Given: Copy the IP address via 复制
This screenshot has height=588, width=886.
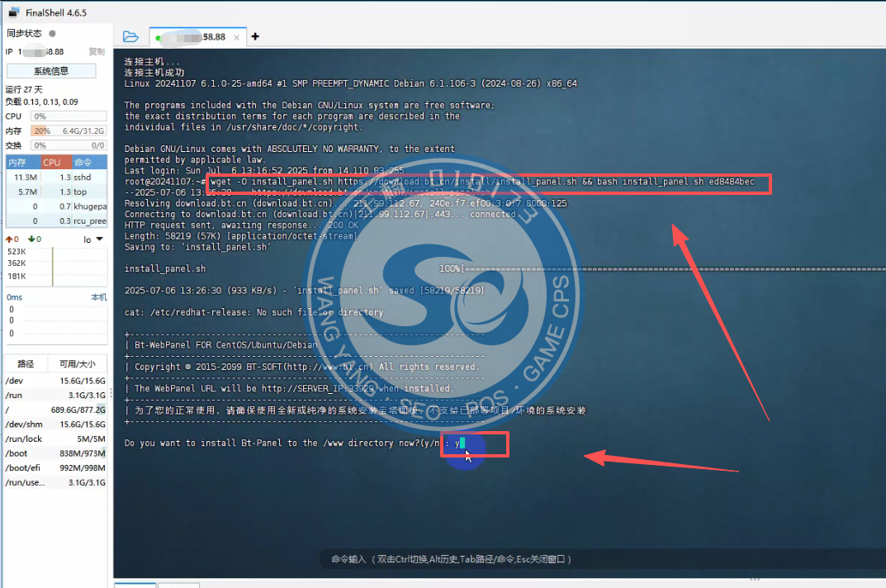Looking at the screenshot, I should [97, 51].
